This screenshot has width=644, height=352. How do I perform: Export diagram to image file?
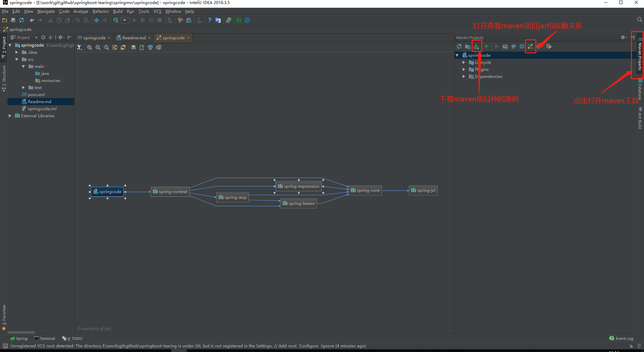click(x=142, y=47)
